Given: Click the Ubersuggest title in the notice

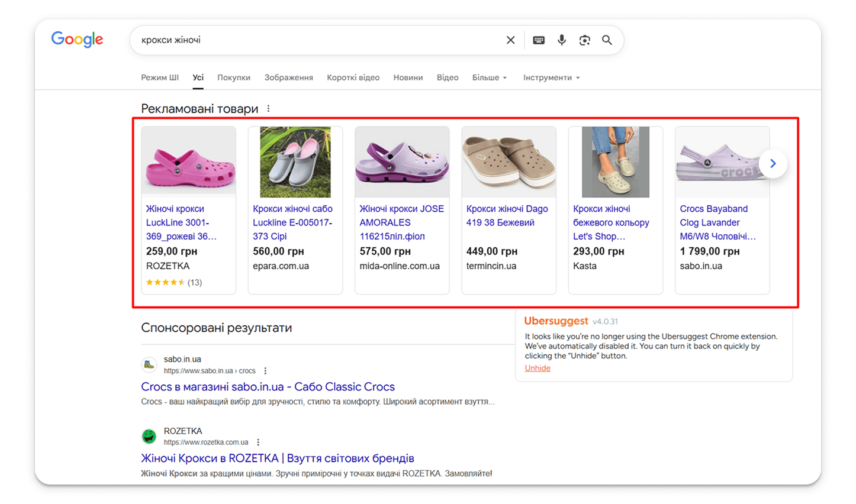Looking at the screenshot, I should 556,321.
